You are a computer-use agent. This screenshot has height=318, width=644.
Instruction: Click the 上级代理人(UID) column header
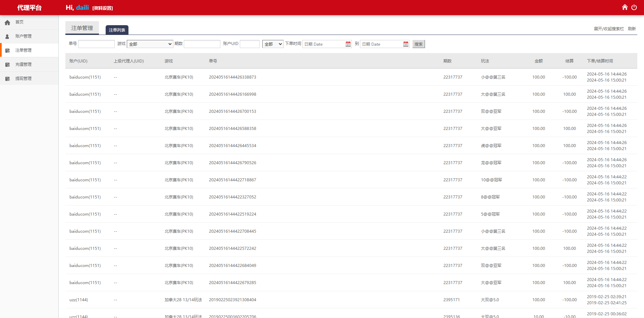pos(129,61)
